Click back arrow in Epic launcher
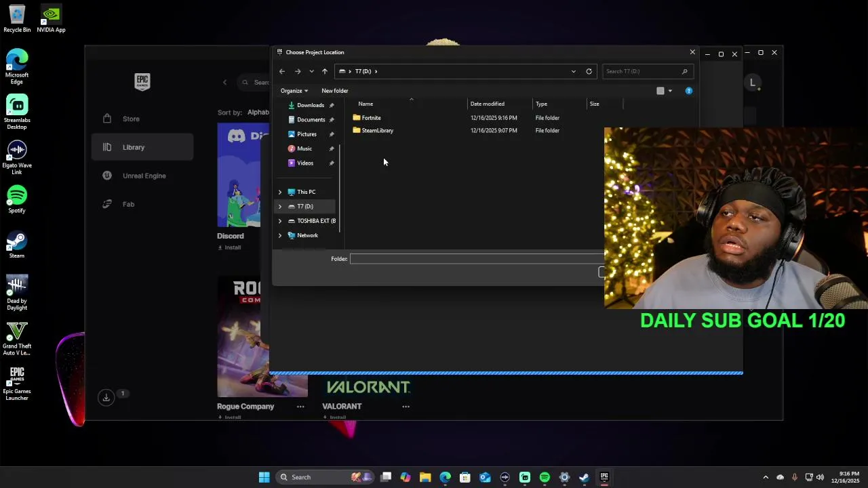Screen dimensions: 868x488 [225, 83]
